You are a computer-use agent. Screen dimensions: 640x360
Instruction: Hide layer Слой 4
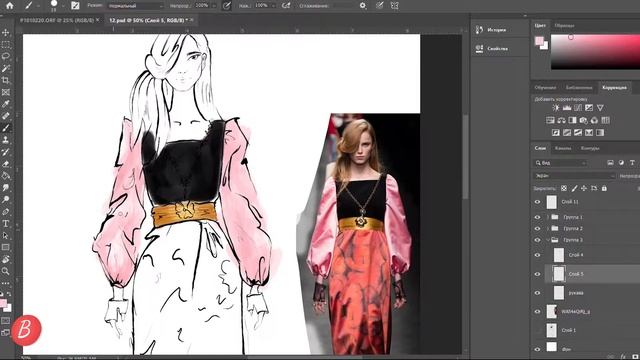[537, 255]
